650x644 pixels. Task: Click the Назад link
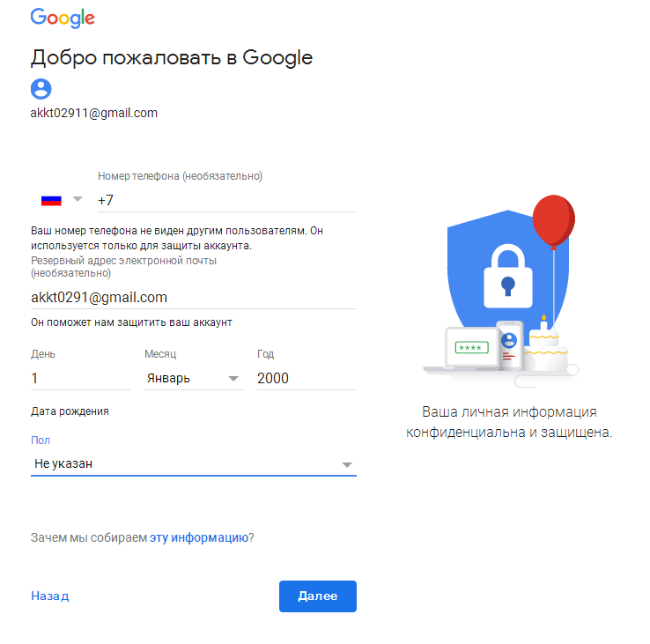(49, 596)
